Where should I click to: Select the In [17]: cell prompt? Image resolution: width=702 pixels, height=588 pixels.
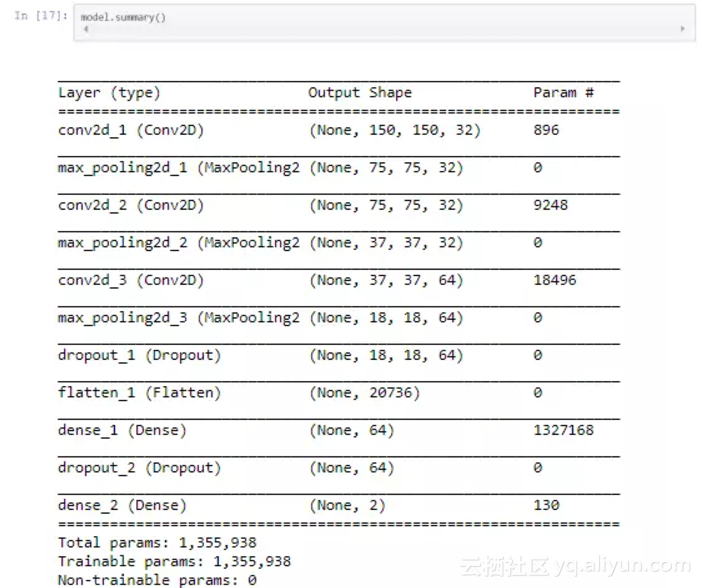41,16
